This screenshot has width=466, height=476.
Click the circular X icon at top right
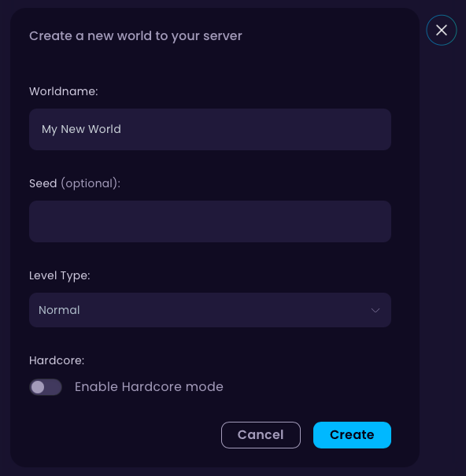pyautogui.click(x=441, y=30)
